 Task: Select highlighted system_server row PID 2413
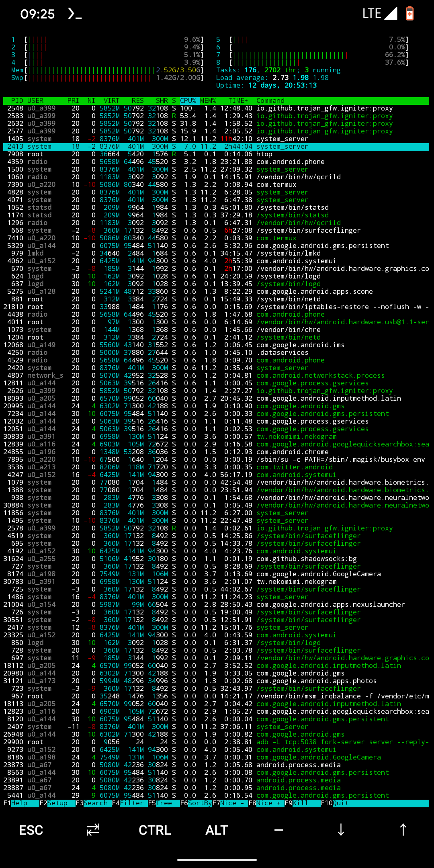(216, 147)
